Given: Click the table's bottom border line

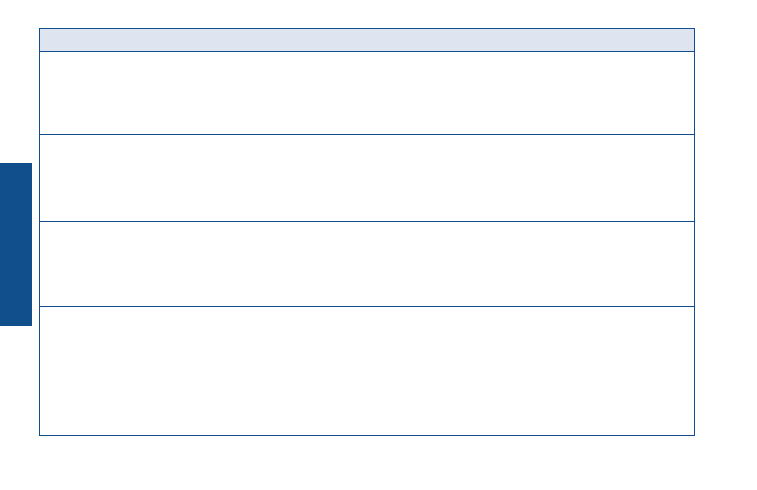Looking at the screenshot, I should [x=367, y=435].
